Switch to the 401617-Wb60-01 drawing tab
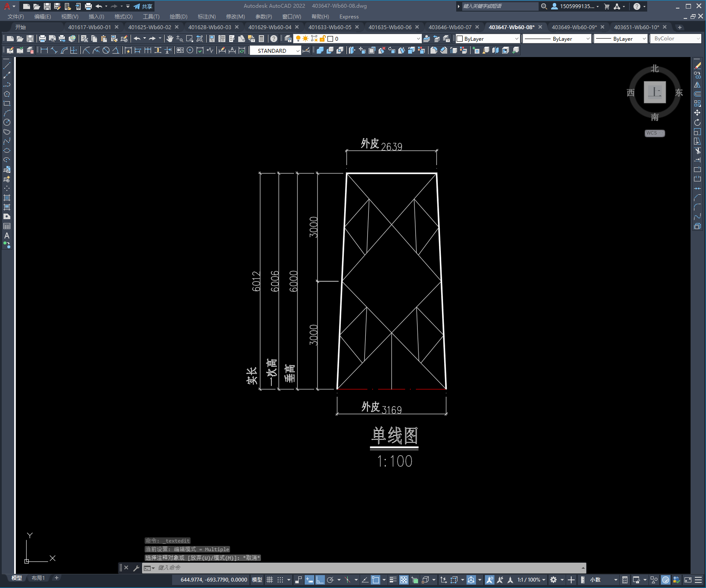 pos(89,27)
